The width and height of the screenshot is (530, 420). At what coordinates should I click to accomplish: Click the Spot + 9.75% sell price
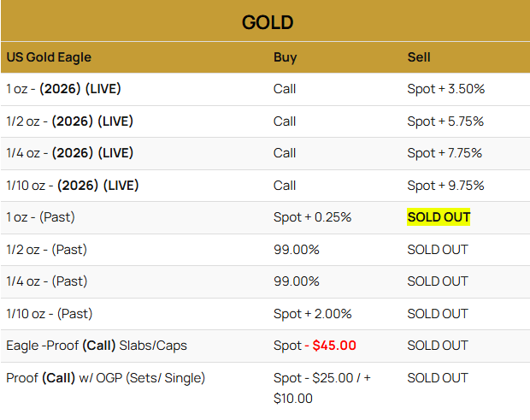coord(445,186)
